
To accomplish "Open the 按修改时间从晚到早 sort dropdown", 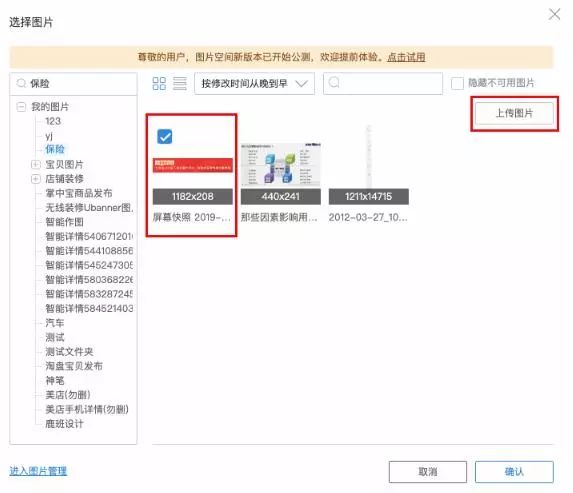I will click(254, 84).
